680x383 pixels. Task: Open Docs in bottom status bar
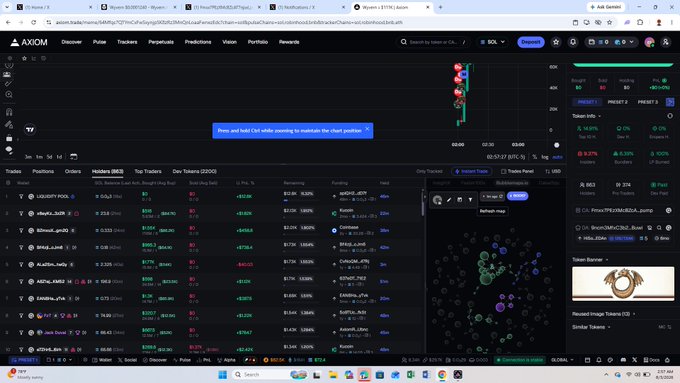tap(652, 360)
